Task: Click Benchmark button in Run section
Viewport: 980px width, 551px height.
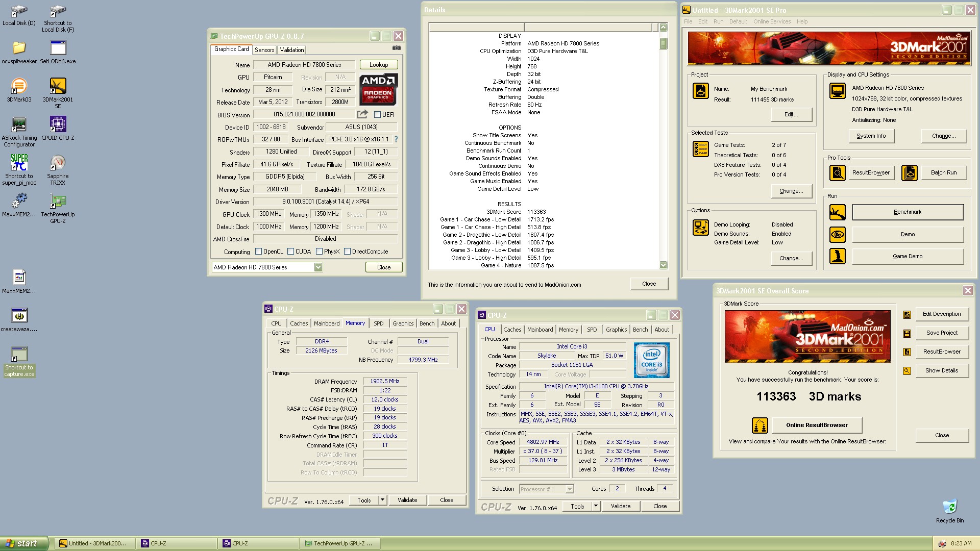Action: [x=908, y=212]
